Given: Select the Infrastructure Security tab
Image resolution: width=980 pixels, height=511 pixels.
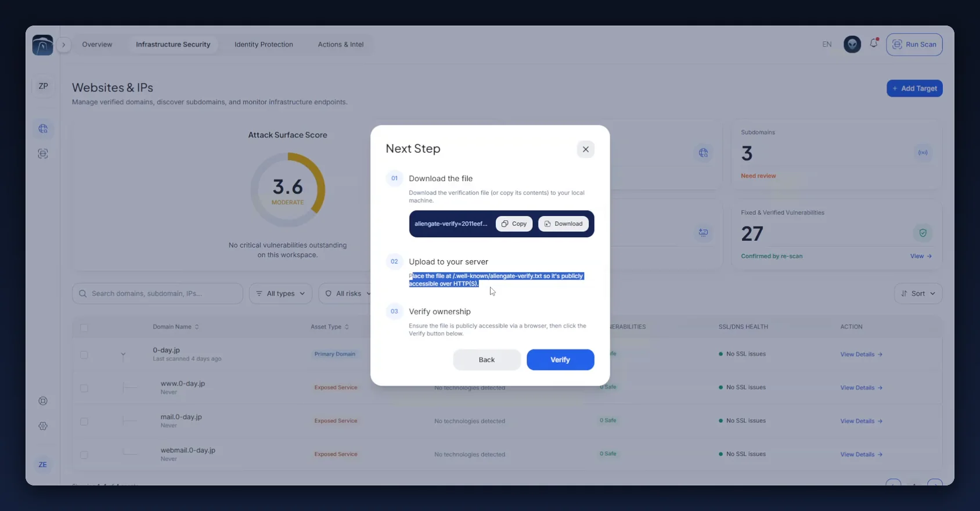Looking at the screenshot, I should point(173,44).
